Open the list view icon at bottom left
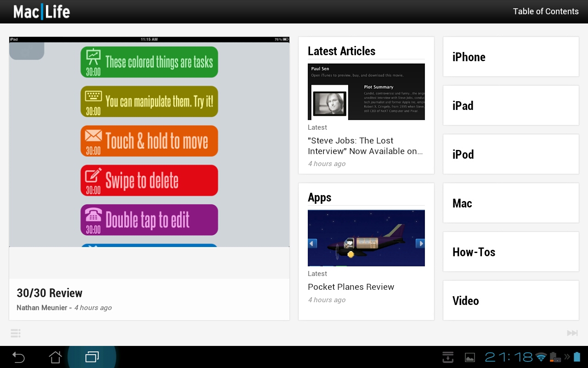Screen dimensions: 588x368 pyautogui.click(x=15, y=333)
